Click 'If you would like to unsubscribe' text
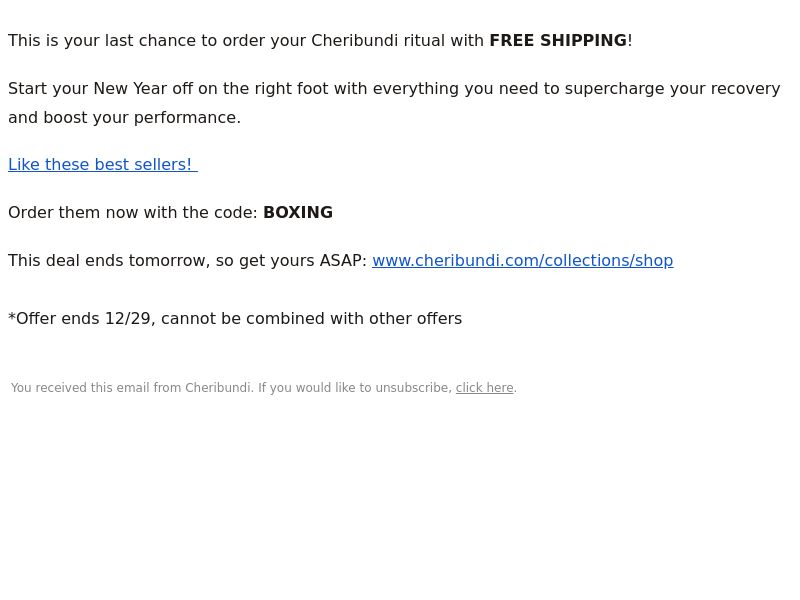800x600 pixels. tap(355, 388)
